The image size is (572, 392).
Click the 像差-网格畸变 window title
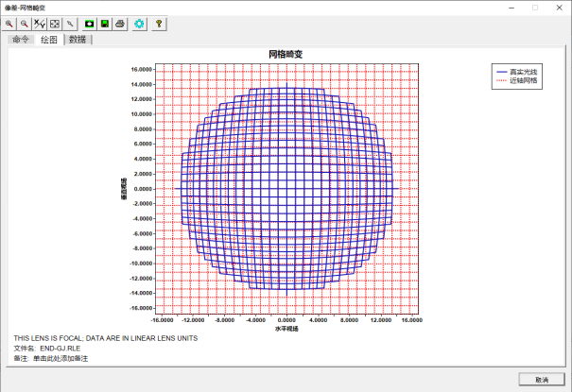coord(25,8)
